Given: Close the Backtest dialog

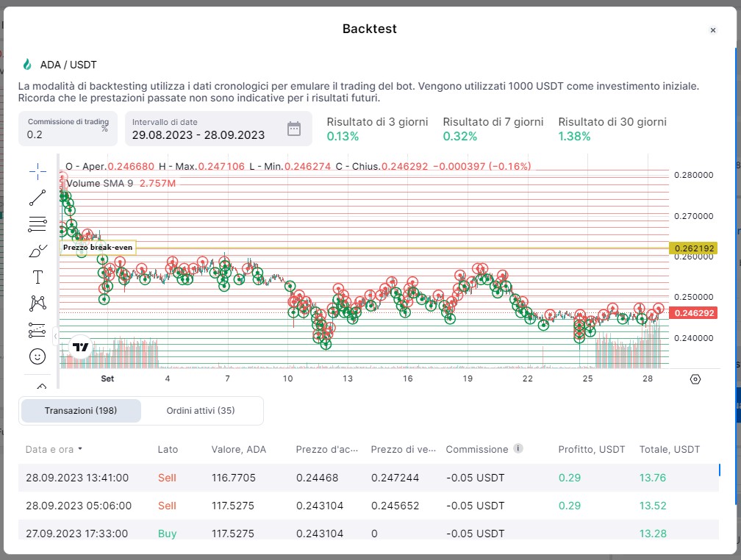Looking at the screenshot, I should 712,30.
